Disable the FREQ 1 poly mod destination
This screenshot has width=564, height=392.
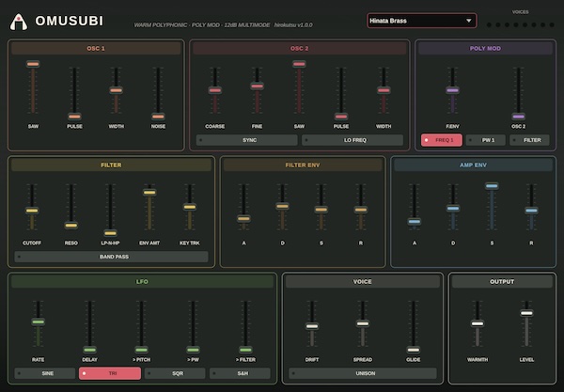[442, 140]
